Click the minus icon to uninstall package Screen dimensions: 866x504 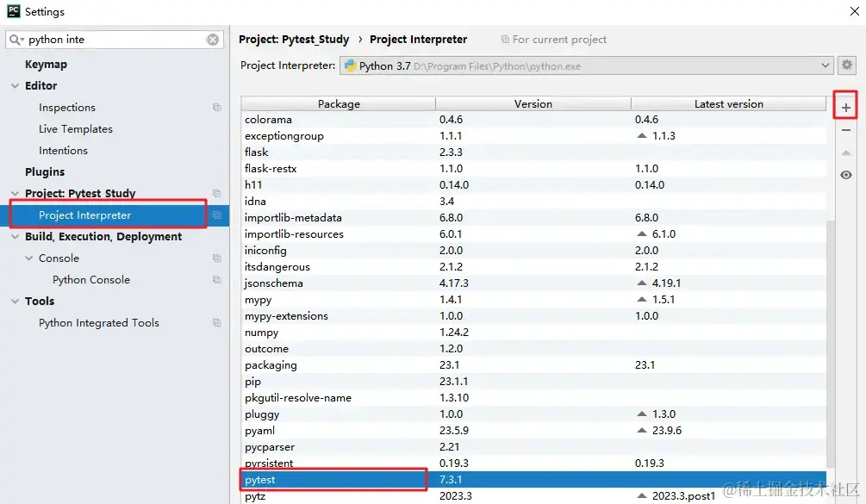pos(845,130)
